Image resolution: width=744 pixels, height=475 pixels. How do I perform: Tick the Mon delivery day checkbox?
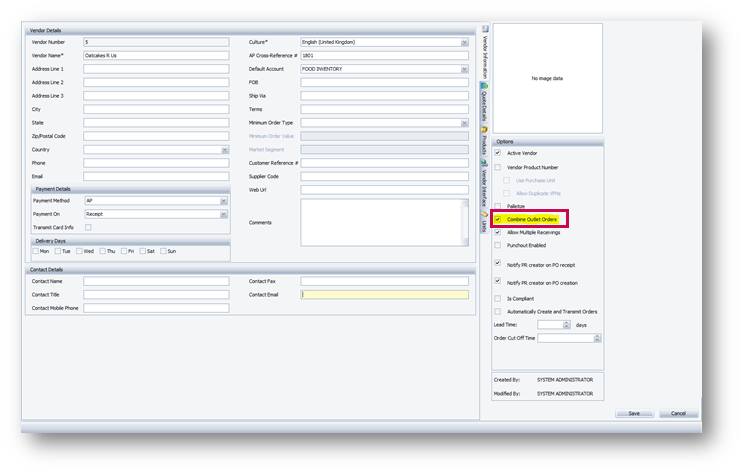coord(35,251)
